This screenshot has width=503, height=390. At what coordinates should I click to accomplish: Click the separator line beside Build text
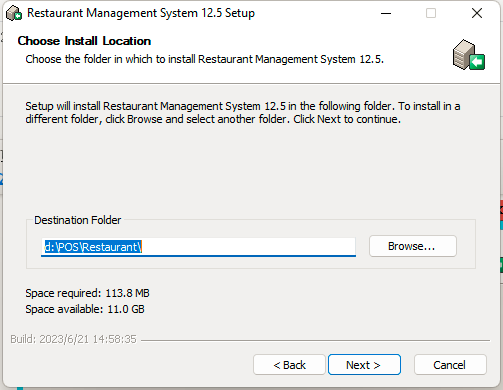(x=315, y=340)
